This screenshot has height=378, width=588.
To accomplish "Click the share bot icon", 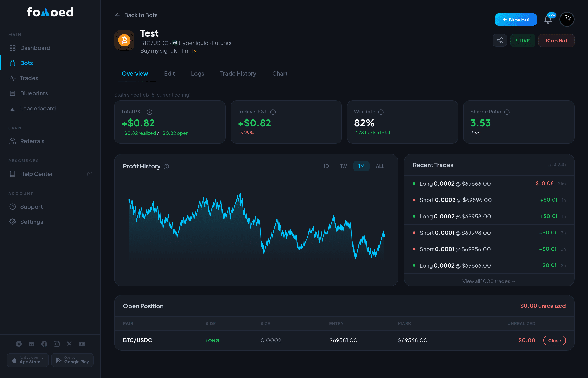I will click(x=500, y=41).
